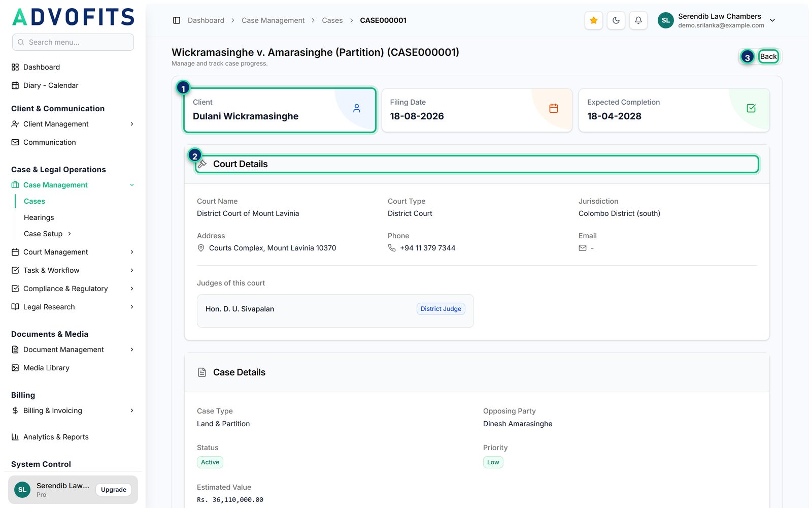
Task: Click the SL avatar in header
Action: click(x=666, y=20)
